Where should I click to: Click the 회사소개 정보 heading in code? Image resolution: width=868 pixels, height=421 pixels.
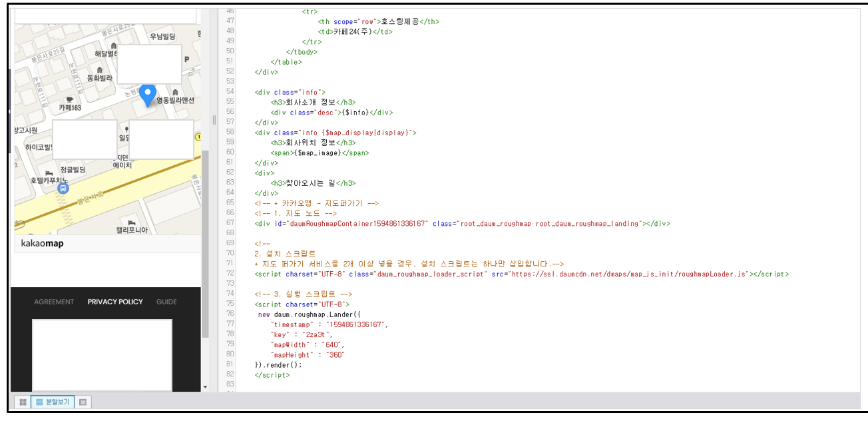(x=310, y=103)
